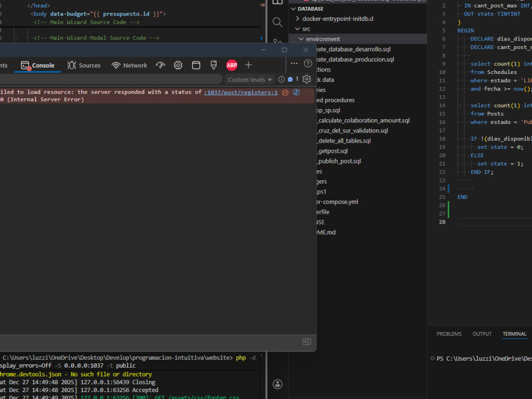Image resolution: width=532 pixels, height=399 pixels.
Task: Click line number 28 in the SQL editor gutter
Action: 442,222
